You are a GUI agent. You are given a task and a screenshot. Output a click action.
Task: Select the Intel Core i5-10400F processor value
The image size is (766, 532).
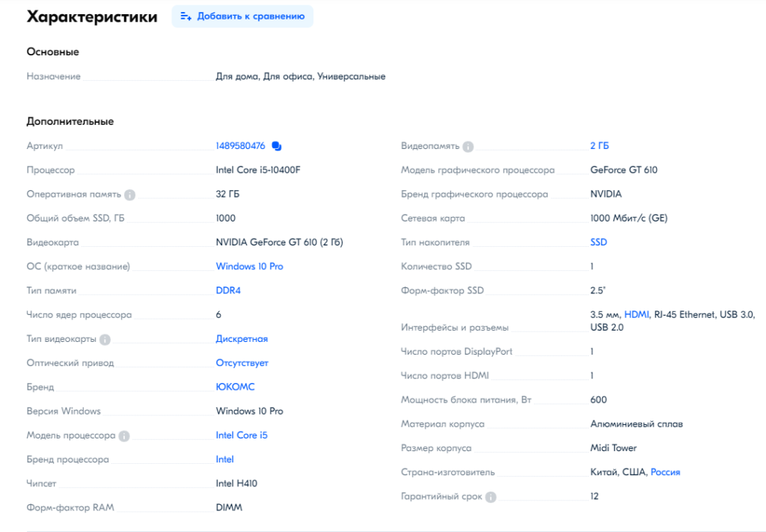(258, 170)
